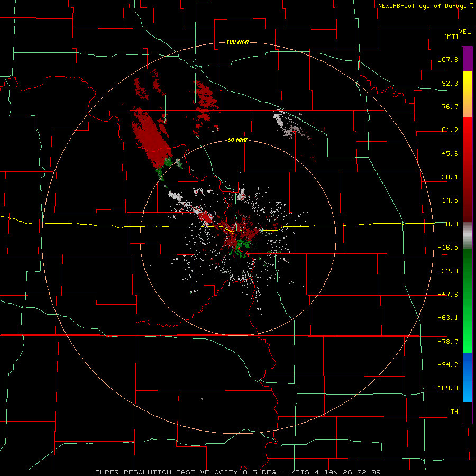The width and height of the screenshot is (476, 476).
Task: Click the 30.1 velocity legend value
Action: click(x=450, y=177)
